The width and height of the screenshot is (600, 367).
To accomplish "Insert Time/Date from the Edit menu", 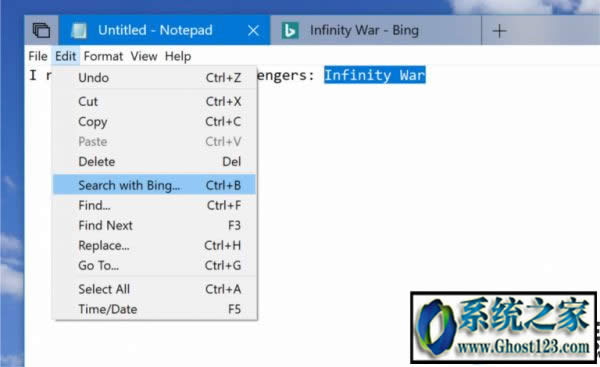I will [x=155, y=309].
